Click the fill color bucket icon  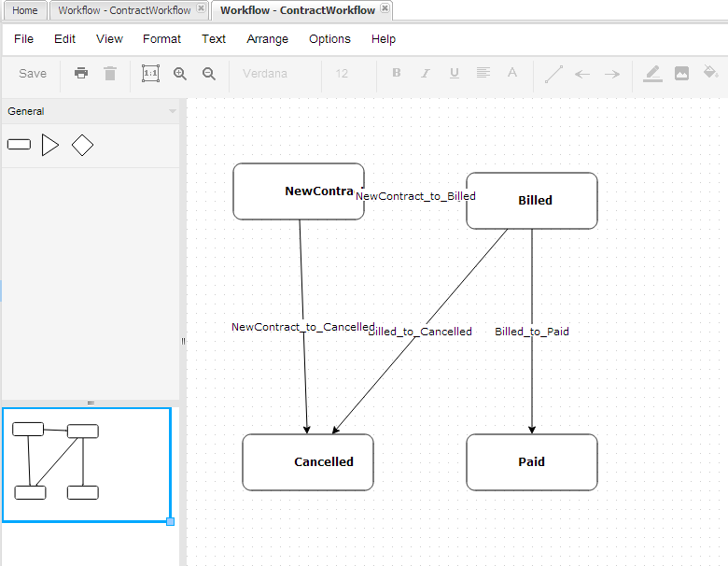[710, 72]
